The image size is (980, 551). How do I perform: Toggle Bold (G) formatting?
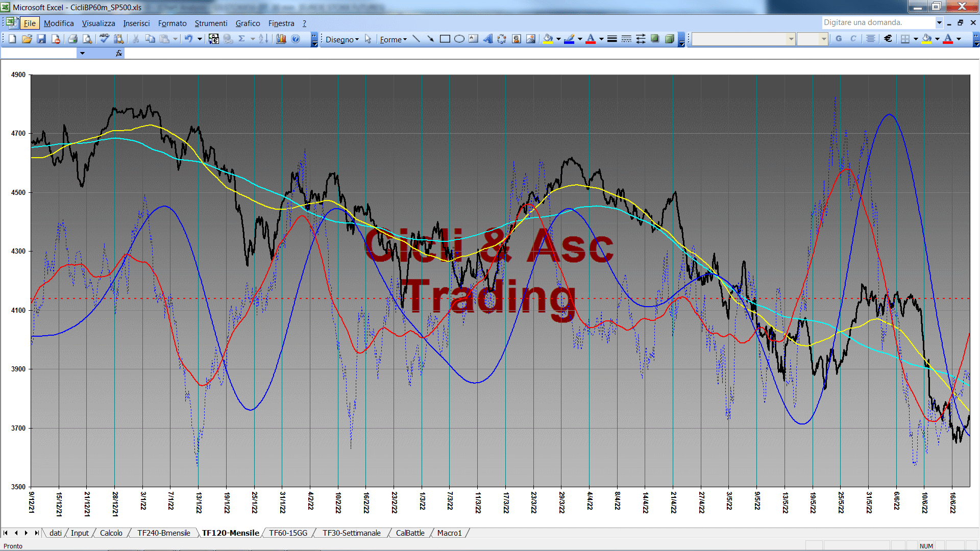click(839, 39)
